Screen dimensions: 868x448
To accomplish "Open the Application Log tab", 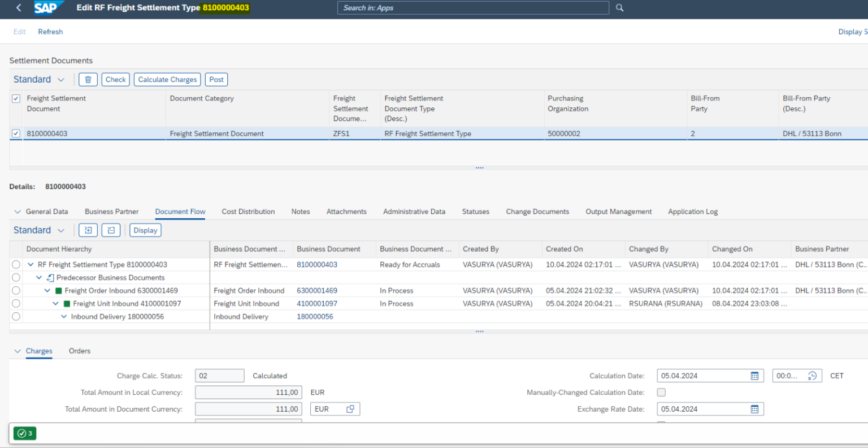I will tap(692, 211).
